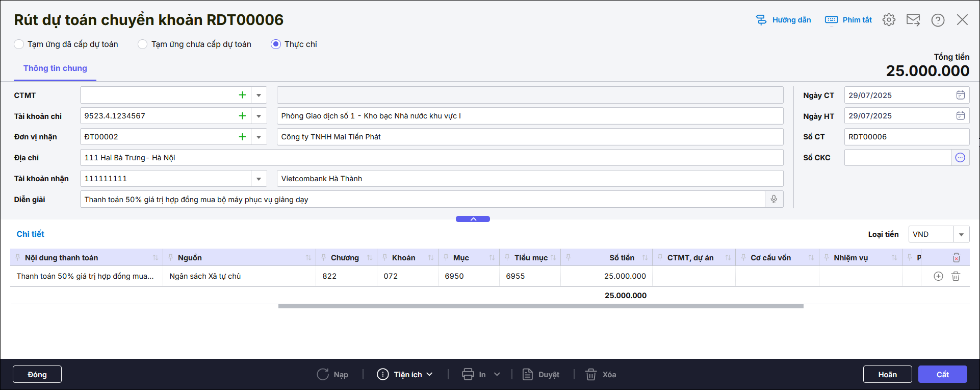
Task: Select Tạm ứng chưa cấp dự toán option
Action: click(143, 44)
